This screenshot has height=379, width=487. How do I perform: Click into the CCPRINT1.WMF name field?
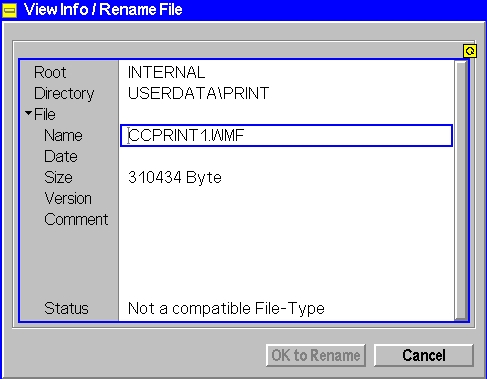(x=286, y=135)
